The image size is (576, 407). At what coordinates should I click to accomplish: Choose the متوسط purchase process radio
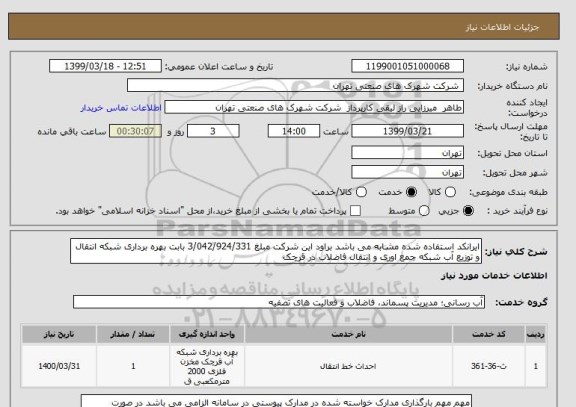424,211
